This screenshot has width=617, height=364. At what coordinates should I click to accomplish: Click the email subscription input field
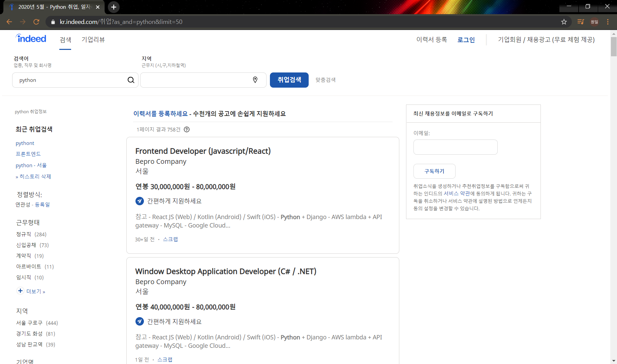(456, 147)
